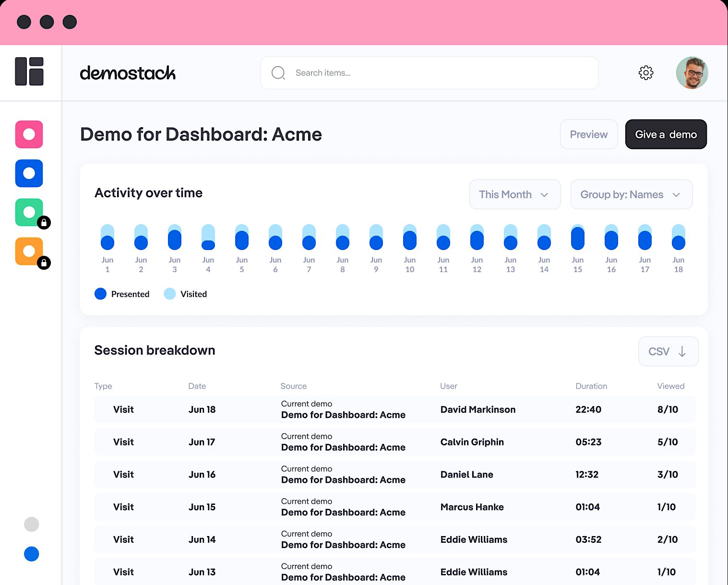Sort by the Viewed column header

pos(671,386)
